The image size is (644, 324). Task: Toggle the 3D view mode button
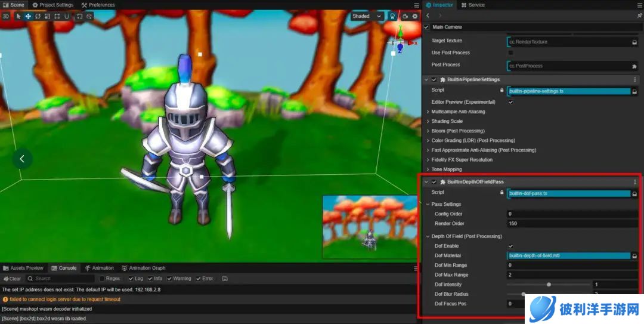(x=6, y=17)
